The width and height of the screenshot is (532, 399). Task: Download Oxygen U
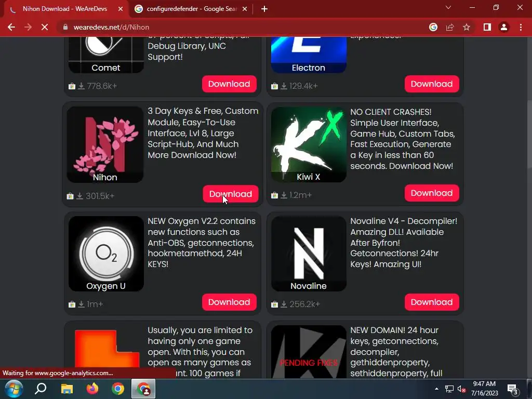coord(229,302)
